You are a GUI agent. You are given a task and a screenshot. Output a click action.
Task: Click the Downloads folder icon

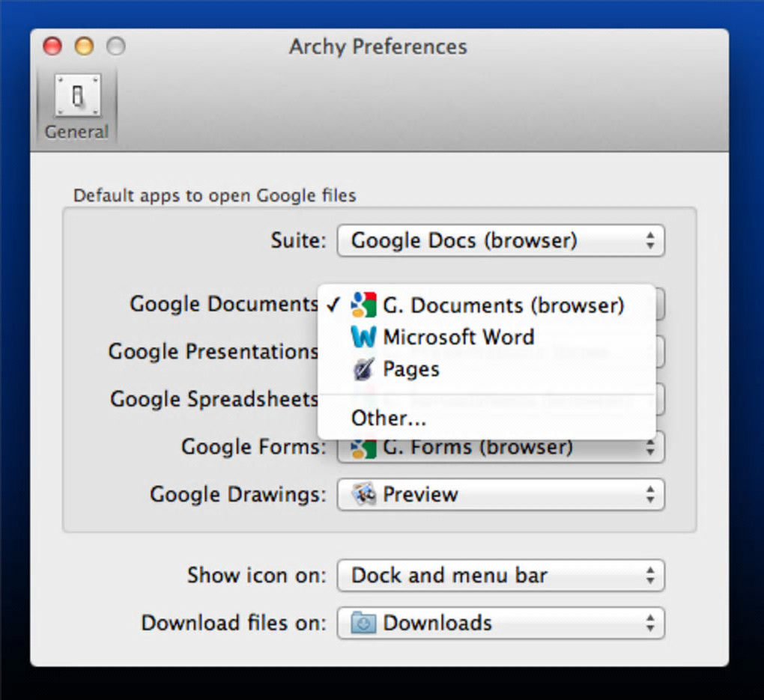click(x=364, y=624)
